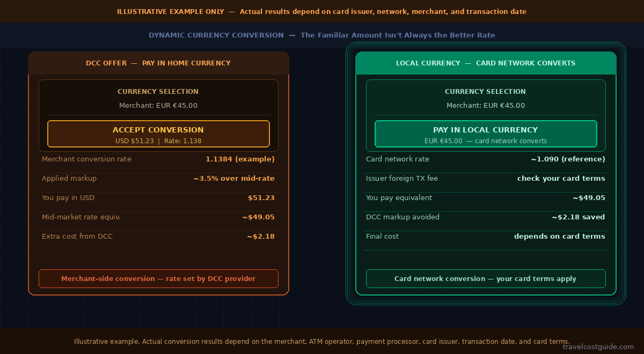Click the 'Final cost' row label
The image size is (644, 354).
(x=382, y=237)
